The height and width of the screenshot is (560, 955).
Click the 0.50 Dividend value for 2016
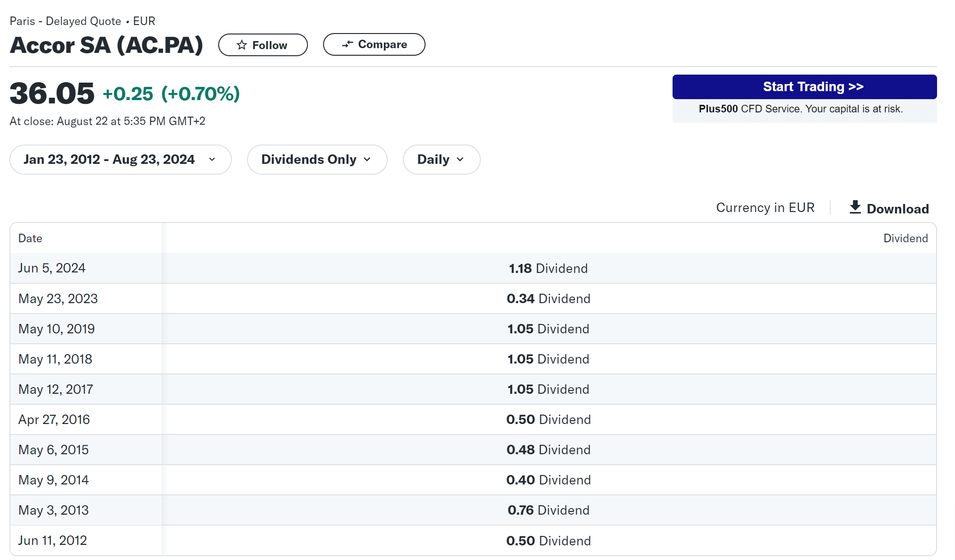pos(548,420)
